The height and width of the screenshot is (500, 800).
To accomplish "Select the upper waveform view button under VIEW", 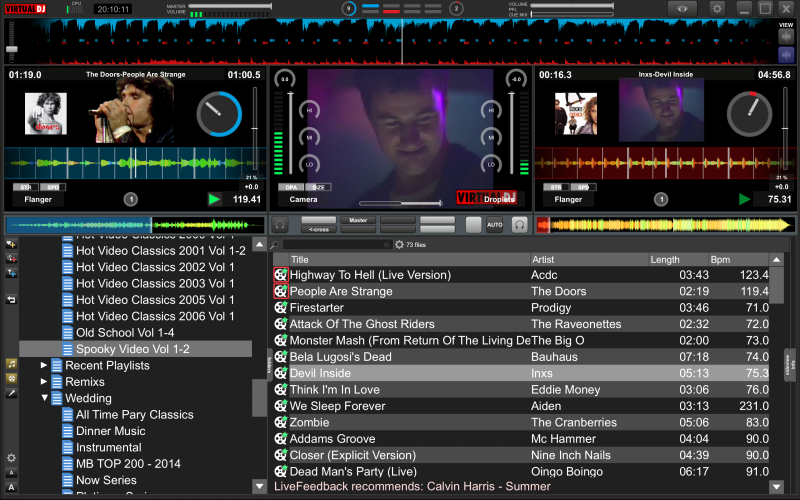I will (x=786, y=37).
